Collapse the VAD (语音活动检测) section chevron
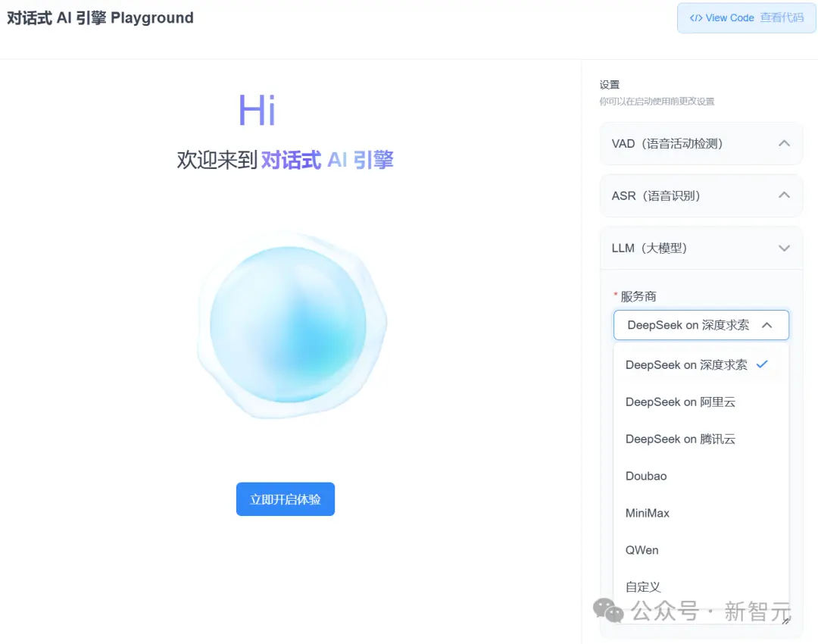The height and width of the screenshot is (644, 818). (784, 143)
